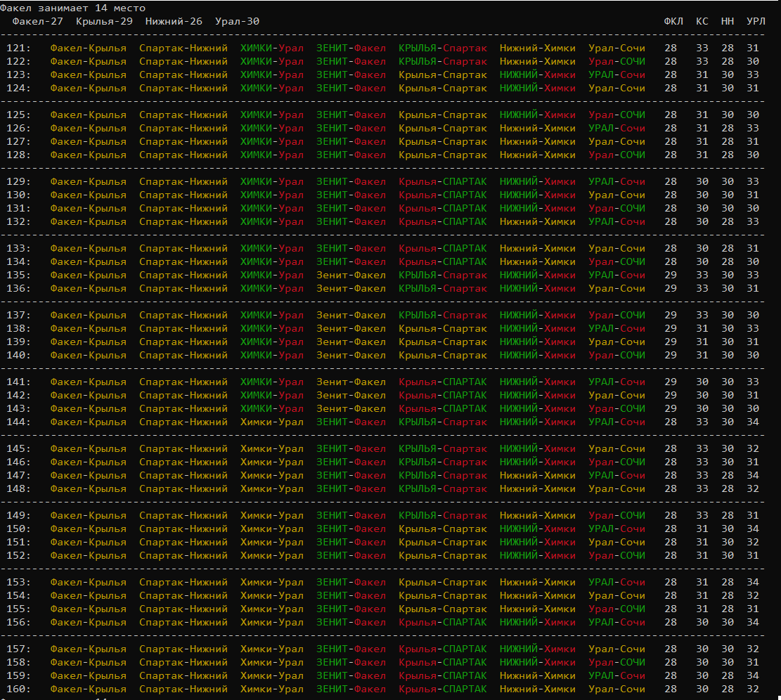This screenshot has height=700, width=781.
Task: Select "Крылья-Спартак" in row 151
Action: 443,542
